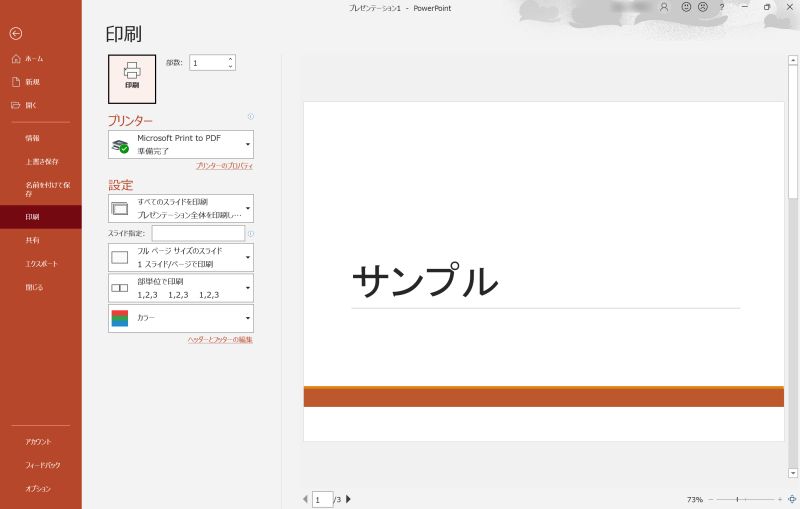
Task: Select the 印刷 sidebar tab
Action: click(x=41, y=217)
